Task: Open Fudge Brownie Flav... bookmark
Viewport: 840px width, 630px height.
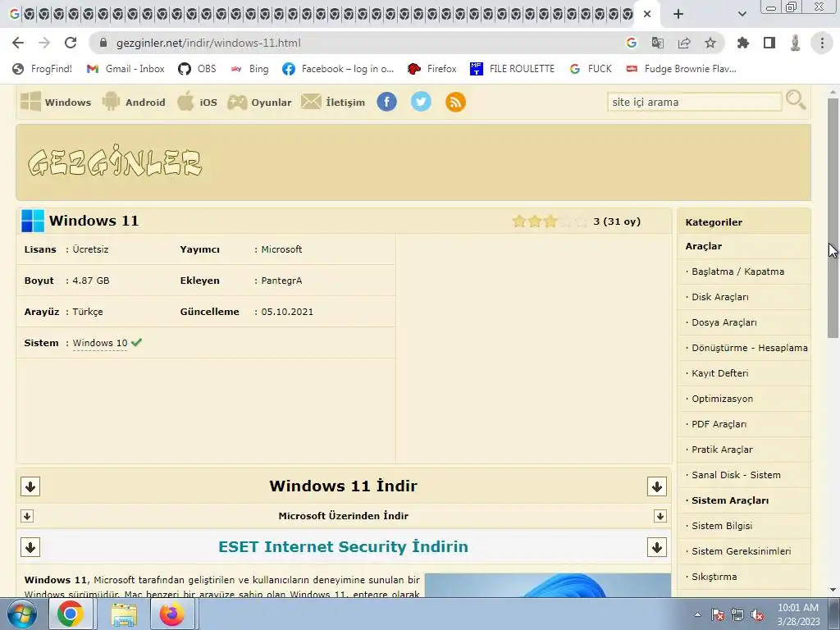Action: [x=681, y=69]
